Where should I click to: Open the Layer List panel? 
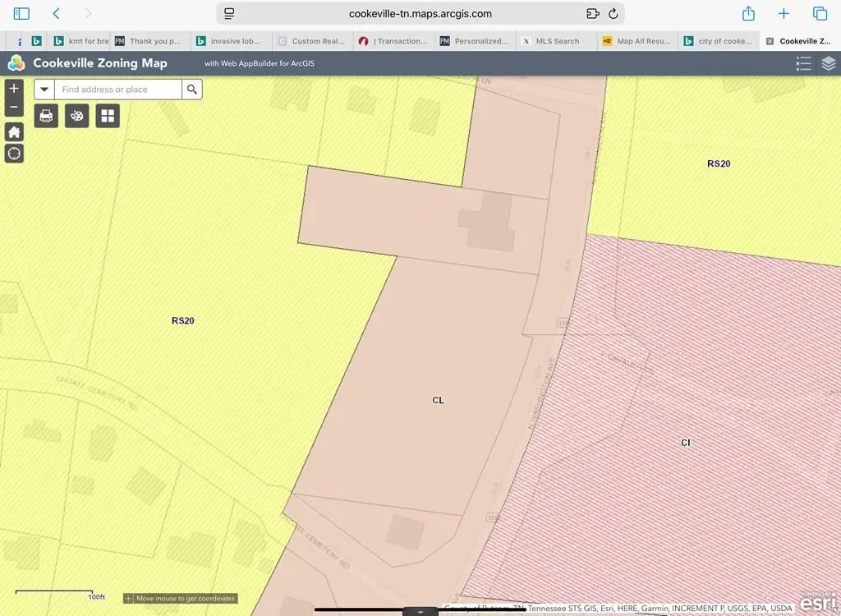(x=828, y=63)
